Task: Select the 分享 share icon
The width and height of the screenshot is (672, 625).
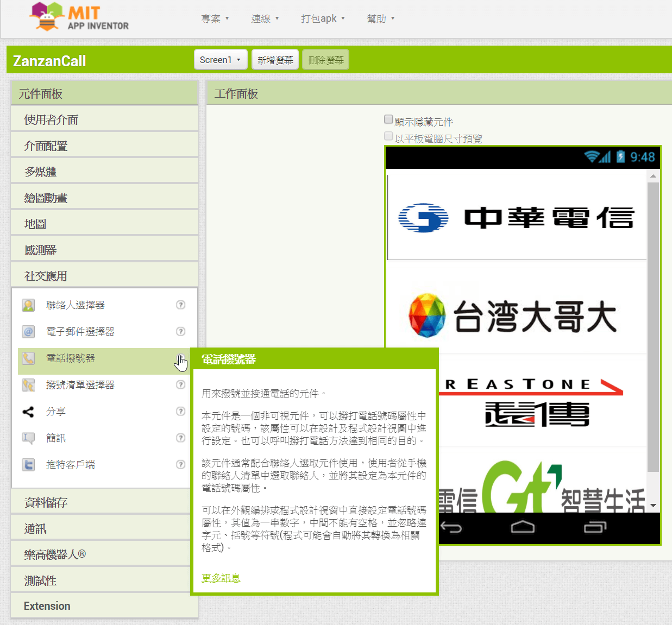Action: [28, 412]
